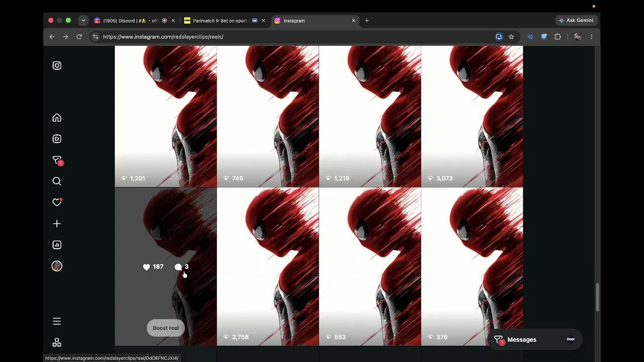Open Messages icon in the left sidebar

pos(57,160)
